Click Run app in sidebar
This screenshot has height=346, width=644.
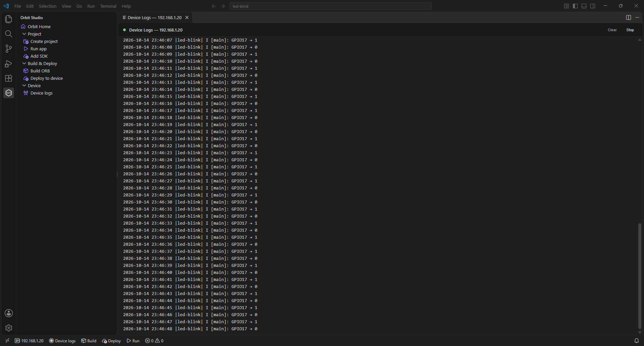(x=35, y=49)
